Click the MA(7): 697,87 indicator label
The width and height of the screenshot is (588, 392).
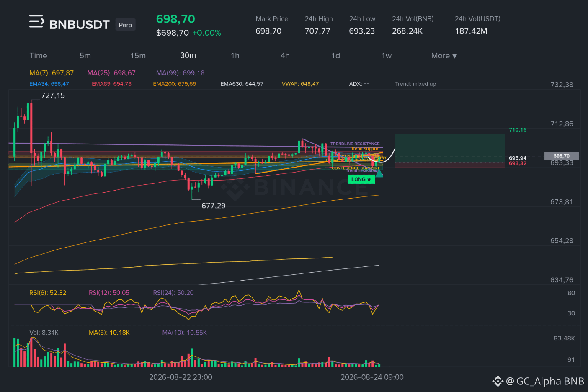click(52, 73)
